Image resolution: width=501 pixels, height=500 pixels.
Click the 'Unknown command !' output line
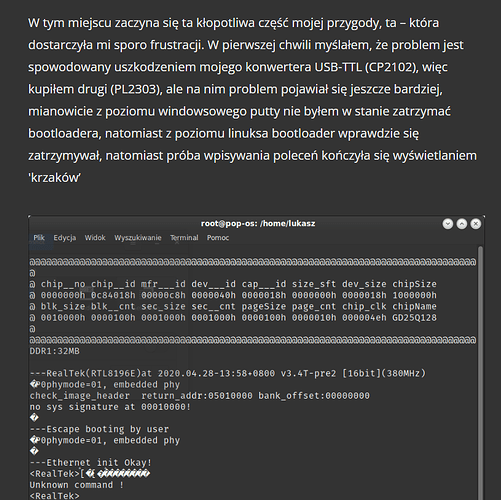[77, 485]
